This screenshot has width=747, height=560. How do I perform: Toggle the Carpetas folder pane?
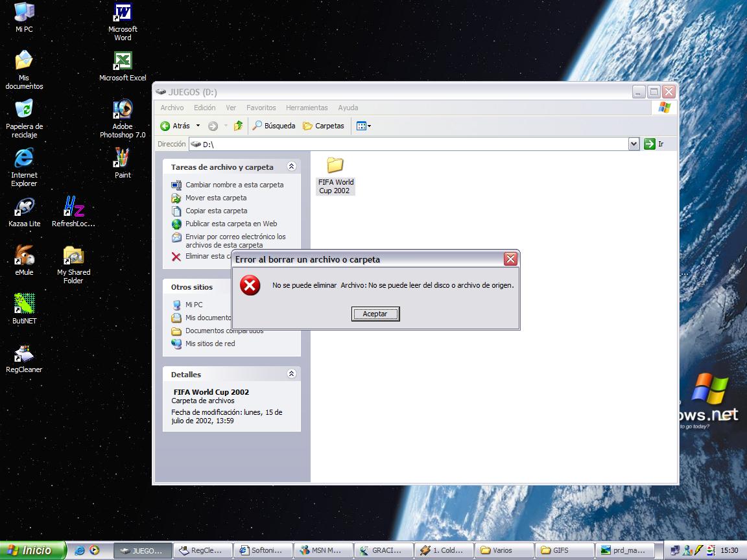tap(324, 126)
